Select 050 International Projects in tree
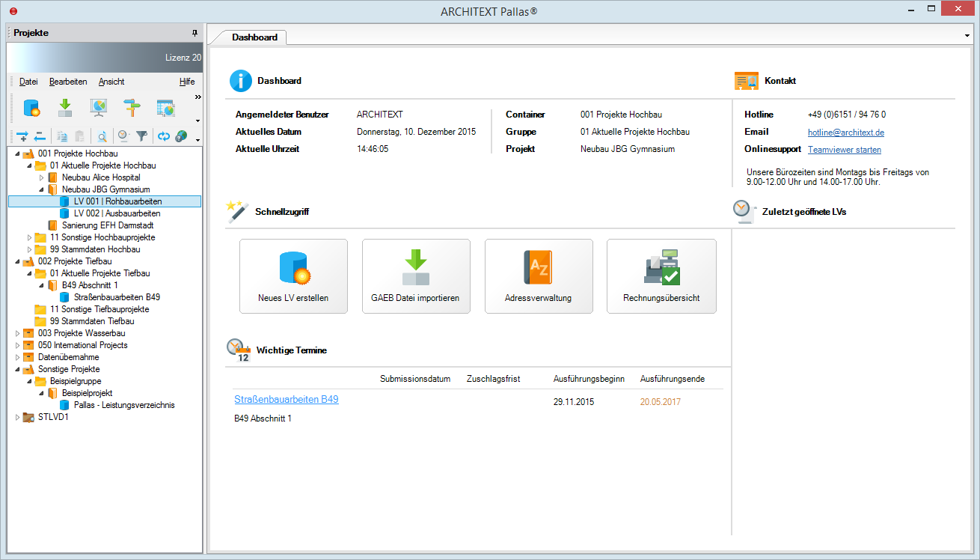Image resolution: width=980 pixels, height=560 pixels. coord(83,345)
